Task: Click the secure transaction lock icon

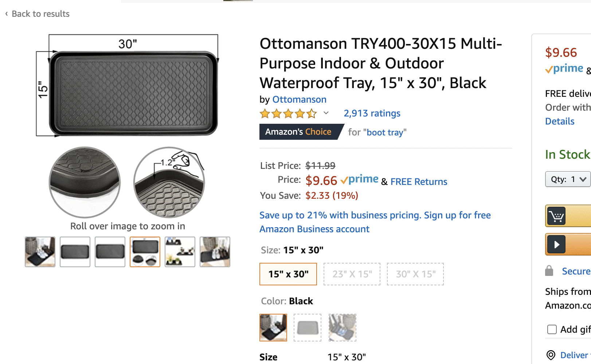Action: coord(549,271)
